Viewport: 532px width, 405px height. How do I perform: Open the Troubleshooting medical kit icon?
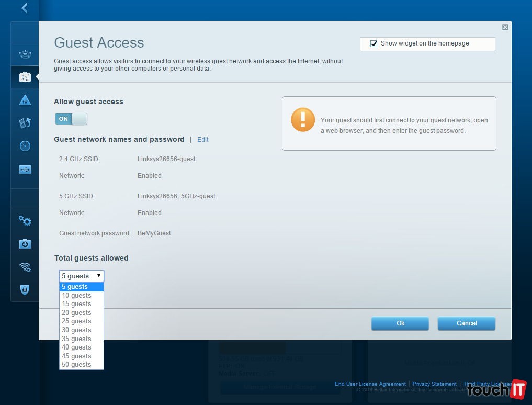[25, 244]
